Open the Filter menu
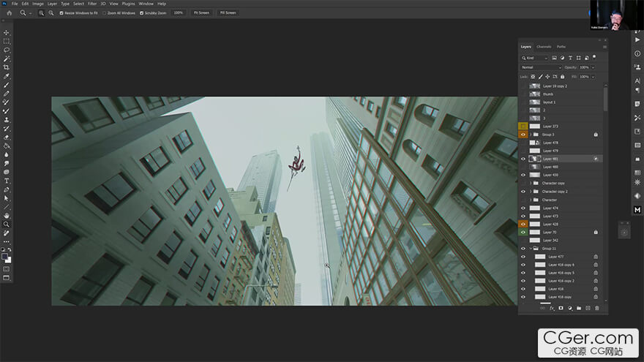The width and height of the screenshot is (644, 362). click(x=92, y=4)
